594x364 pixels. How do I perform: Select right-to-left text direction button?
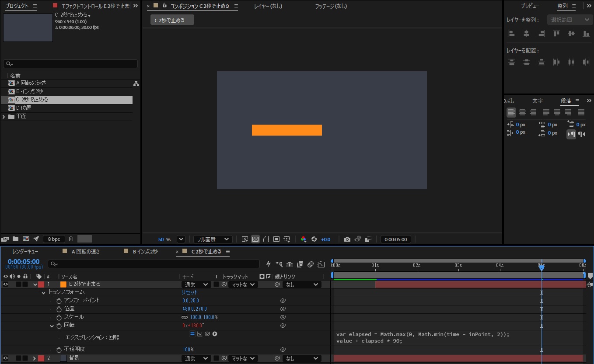coord(581,134)
